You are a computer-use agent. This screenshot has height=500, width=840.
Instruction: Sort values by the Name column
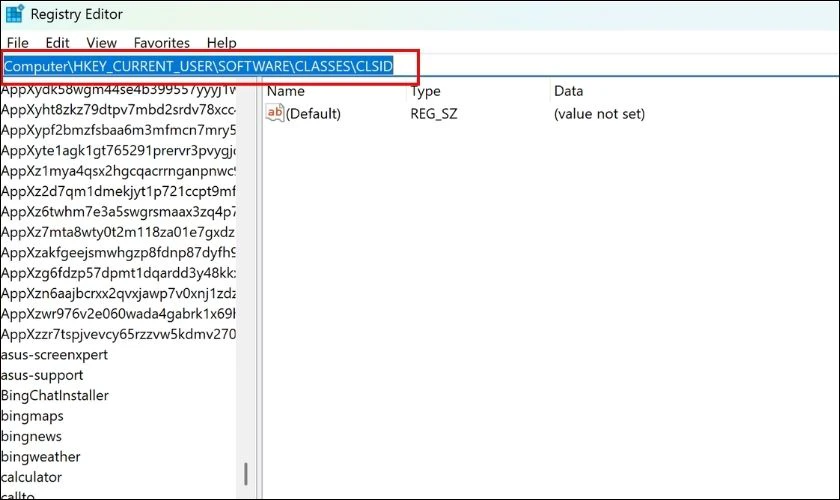pos(286,91)
